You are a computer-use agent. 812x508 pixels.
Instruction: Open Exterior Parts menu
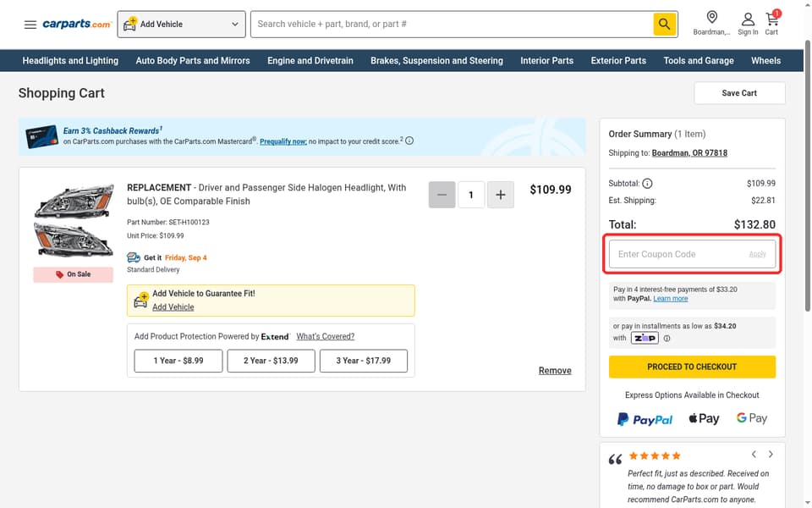click(x=618, y=61)
